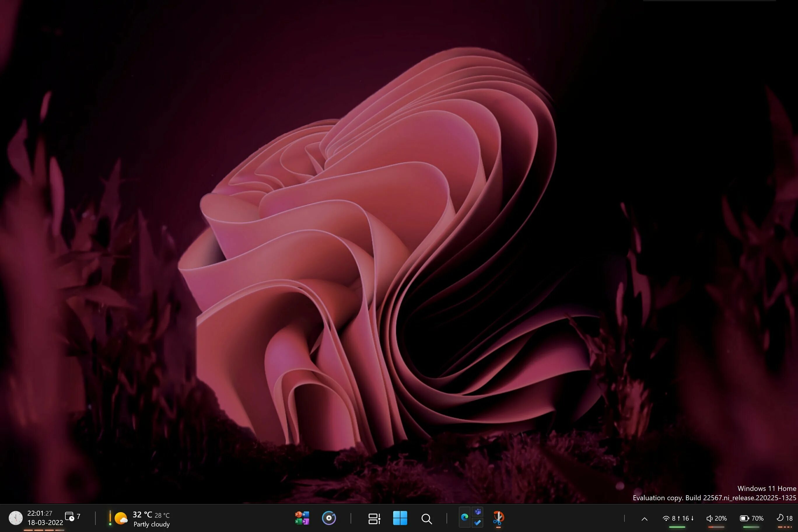Open the Partly cloudy weather widget
This screenshot has width=798, height=532.
tap(143, 519)
